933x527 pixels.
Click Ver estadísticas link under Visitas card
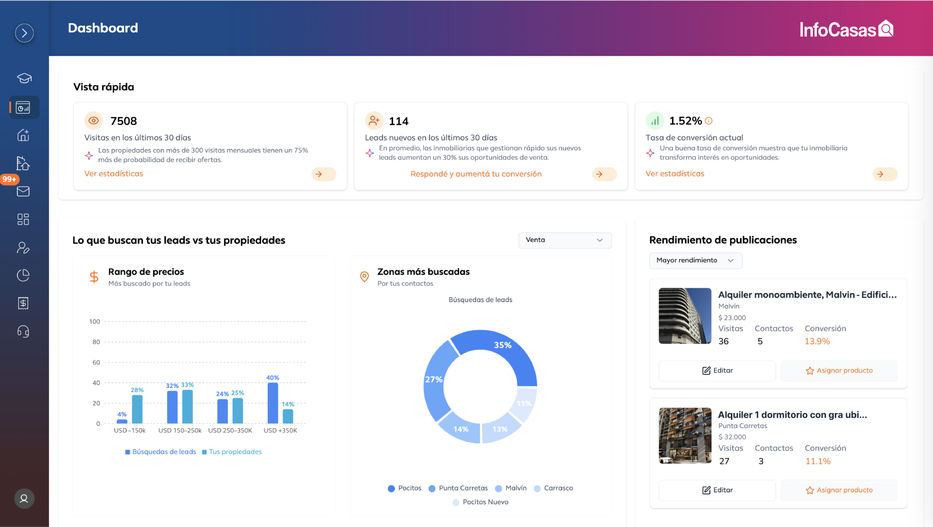(113, 174)
